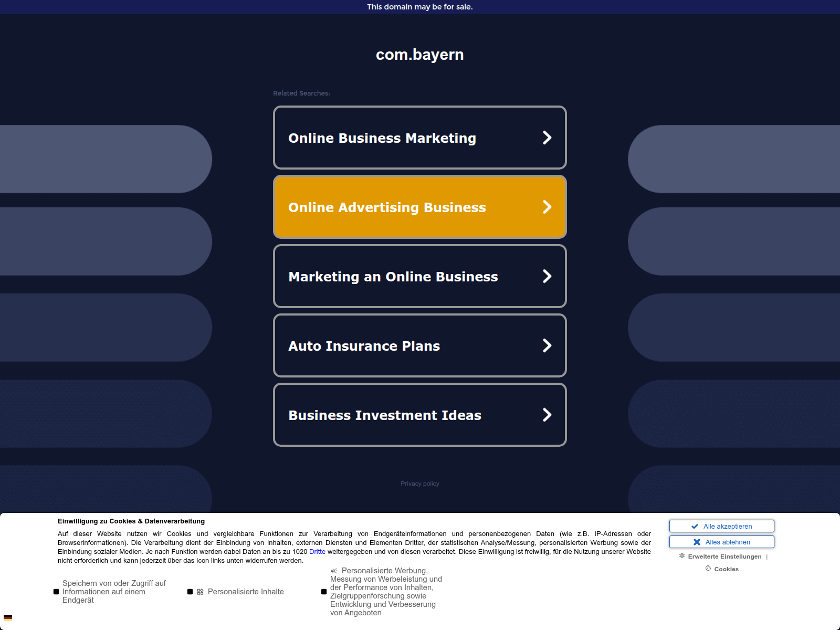Open the Privacy policy link

(420, 484)
